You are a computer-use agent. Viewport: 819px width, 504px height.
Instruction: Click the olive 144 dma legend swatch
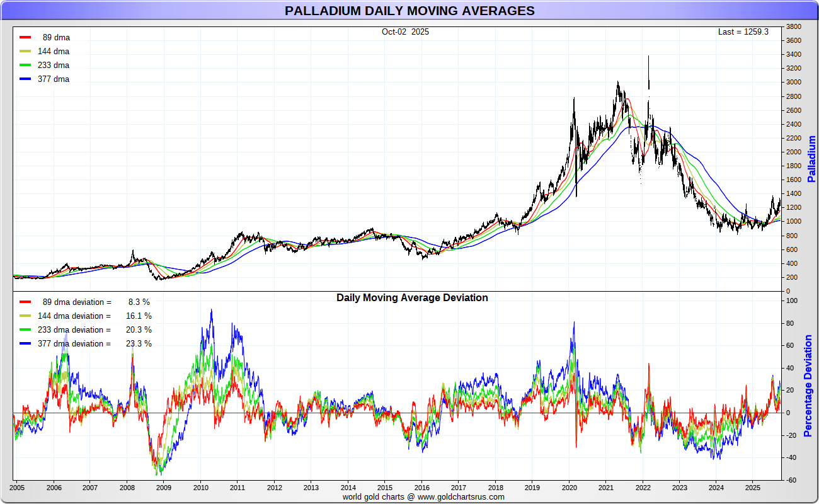[25, 51]
